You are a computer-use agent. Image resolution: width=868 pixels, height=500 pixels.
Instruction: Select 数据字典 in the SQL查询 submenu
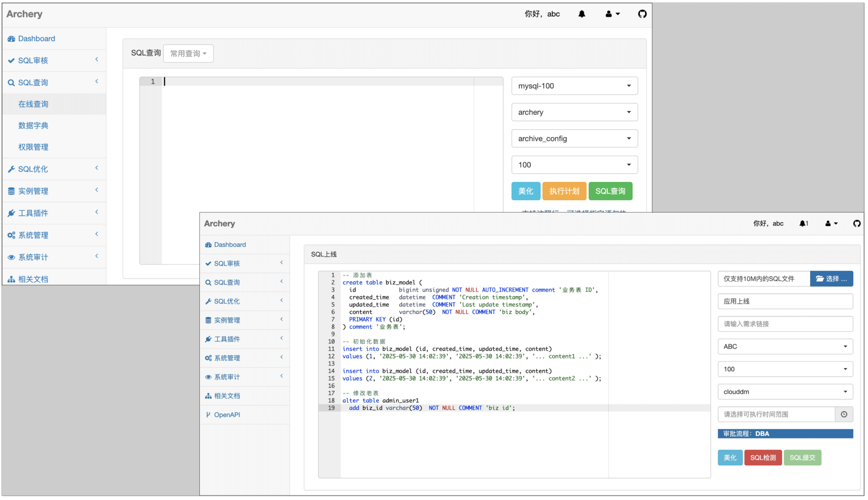[x=33, y=125]
